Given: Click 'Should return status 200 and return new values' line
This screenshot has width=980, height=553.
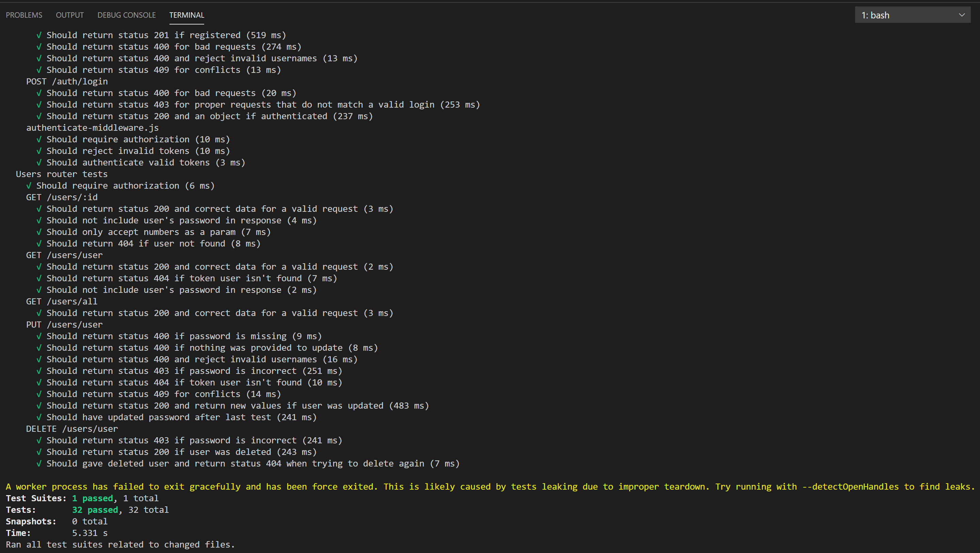Looking at the screenshot, I should (x=233, y=406).
